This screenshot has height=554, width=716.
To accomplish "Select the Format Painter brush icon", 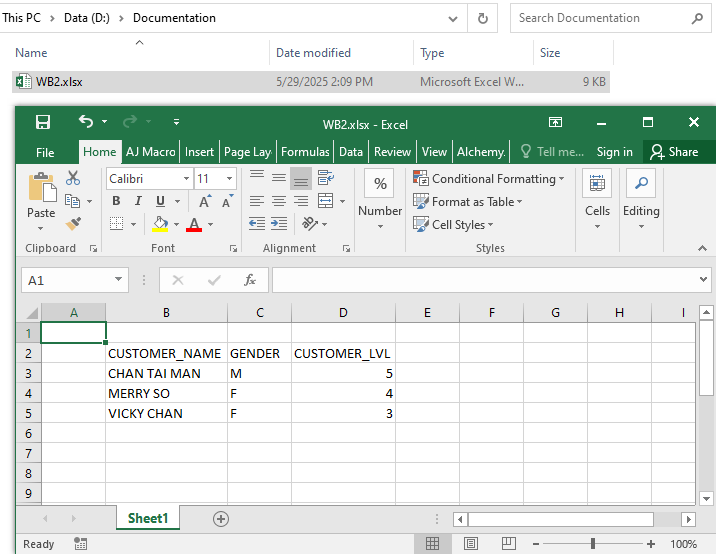I will [74, 224].
